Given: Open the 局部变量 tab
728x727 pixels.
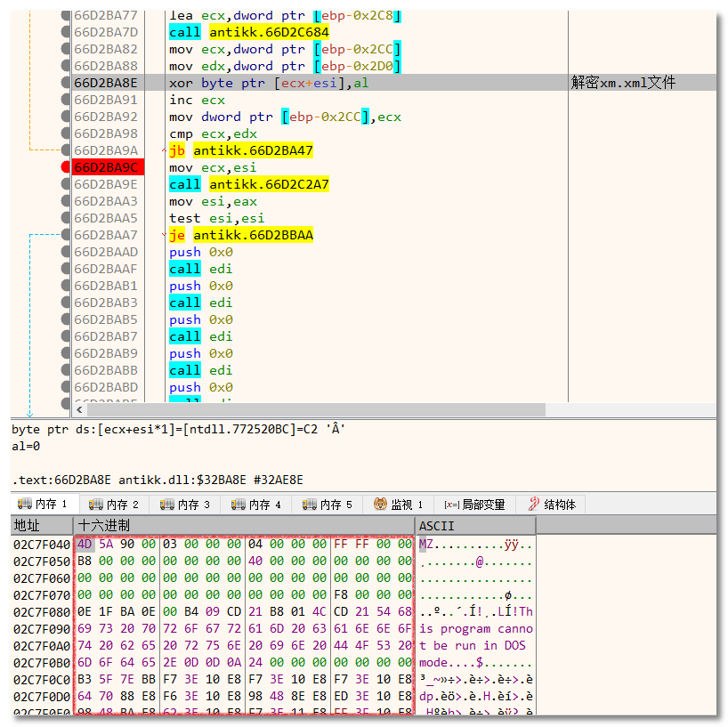Looking at the screenshot, I should point(482,505).
